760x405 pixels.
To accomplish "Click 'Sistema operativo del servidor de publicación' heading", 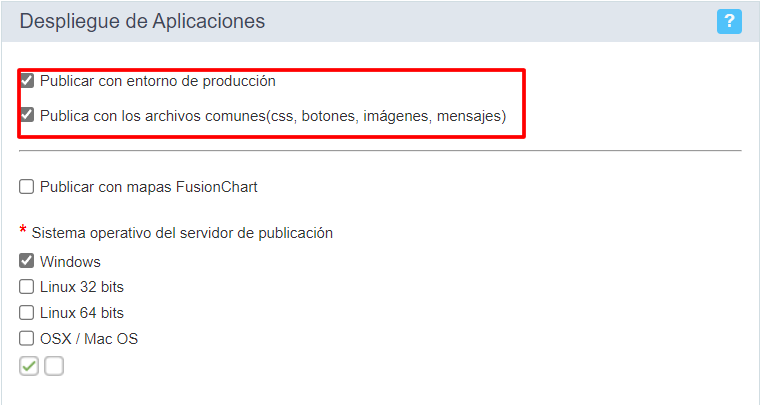I will coord(182,233).
